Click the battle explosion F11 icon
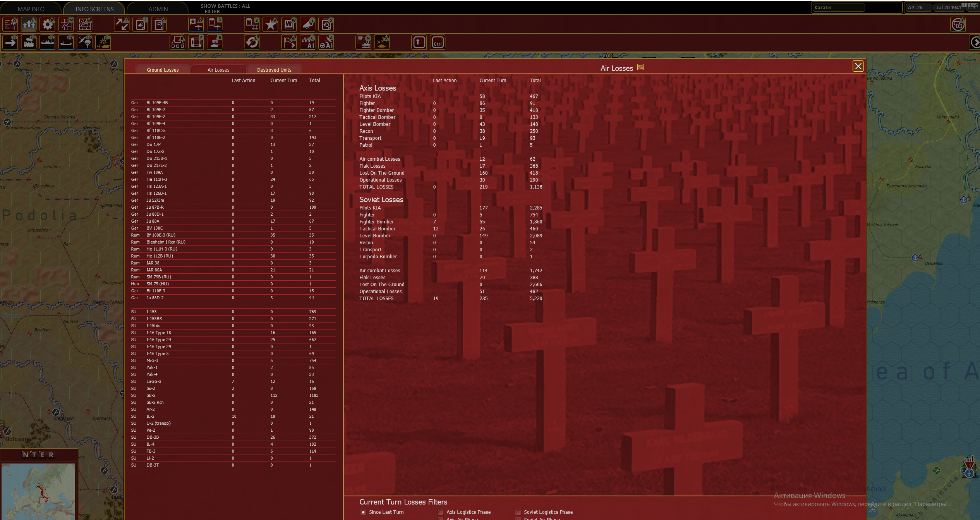 (x=103, y=42)
